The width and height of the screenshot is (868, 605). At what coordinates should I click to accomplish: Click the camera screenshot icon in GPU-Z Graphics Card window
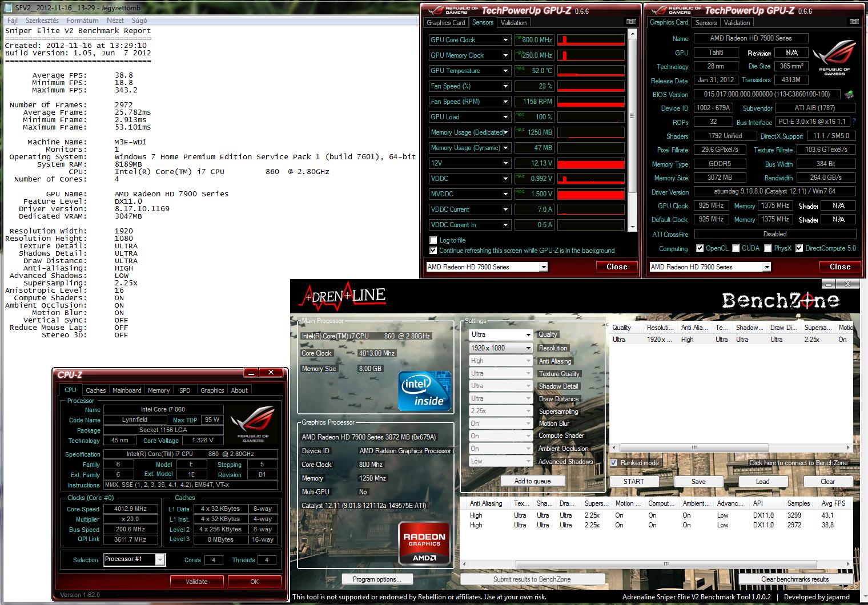point(854,22)
